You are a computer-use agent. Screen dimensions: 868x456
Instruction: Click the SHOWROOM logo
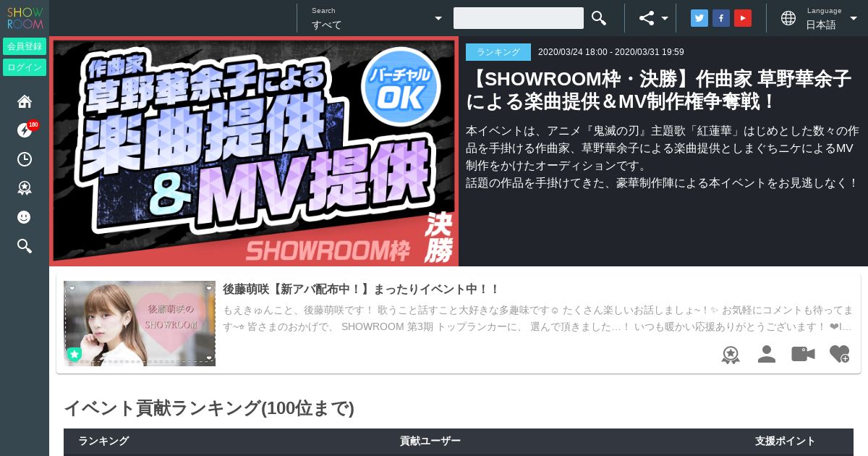click(25, 17)
